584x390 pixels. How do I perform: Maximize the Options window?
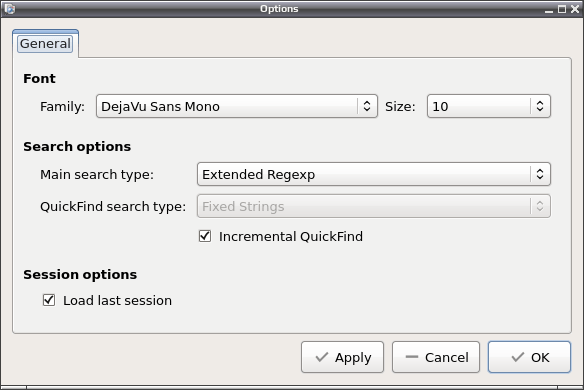(562, 9)
